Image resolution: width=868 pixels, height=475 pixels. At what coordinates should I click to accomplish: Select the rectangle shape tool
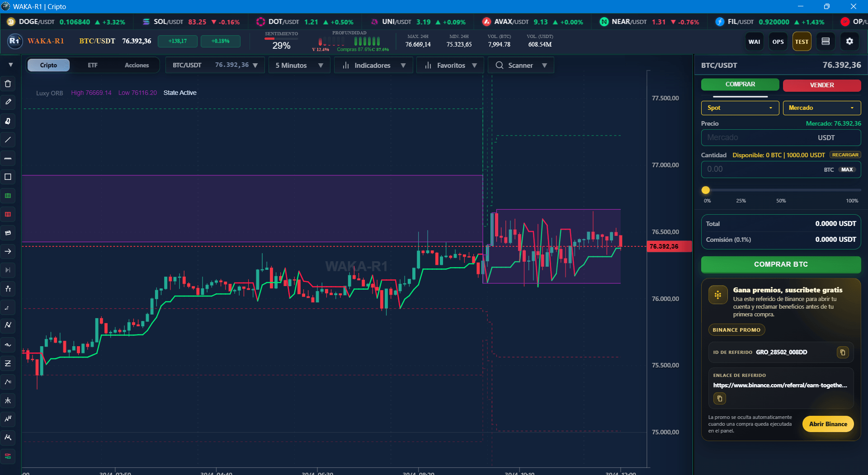8,177
